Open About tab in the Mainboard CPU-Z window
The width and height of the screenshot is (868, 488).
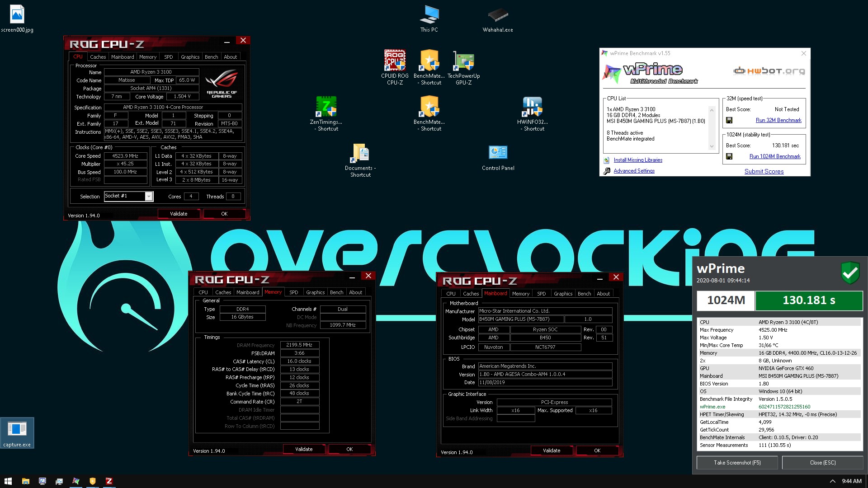click(x=603, y=294)
